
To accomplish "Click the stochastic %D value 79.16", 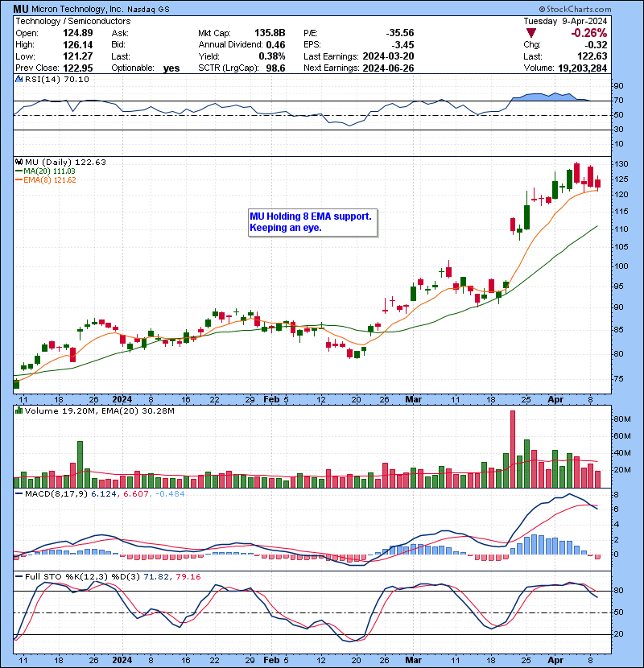I will pos(187,576).
